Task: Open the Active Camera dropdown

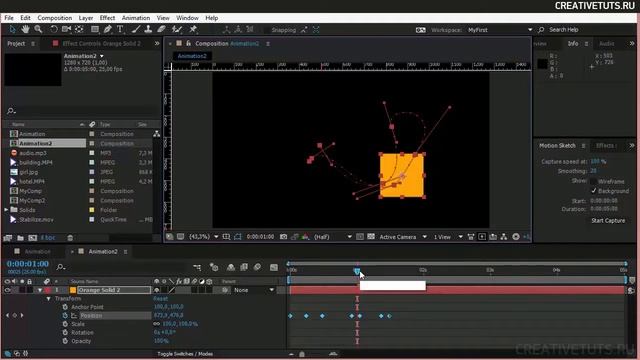Action: pyautogui.click(x=403, y=237)
